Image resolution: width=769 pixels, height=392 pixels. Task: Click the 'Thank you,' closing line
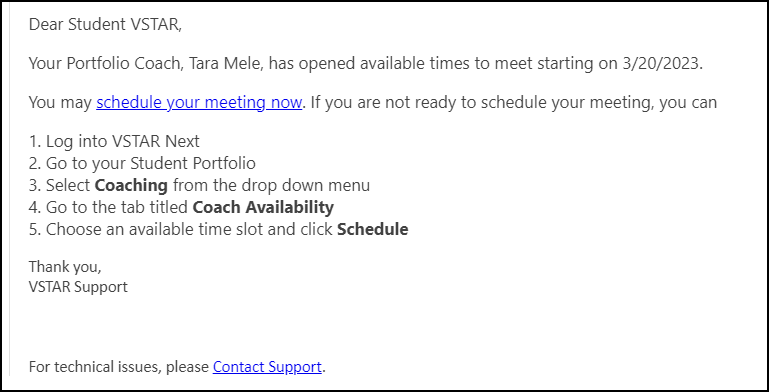pyautogui.click(x=65, y=266)
